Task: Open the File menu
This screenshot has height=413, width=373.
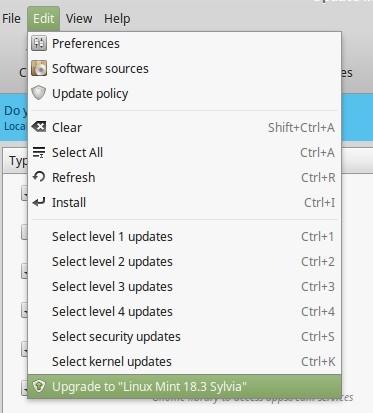Action: point(11,19)
